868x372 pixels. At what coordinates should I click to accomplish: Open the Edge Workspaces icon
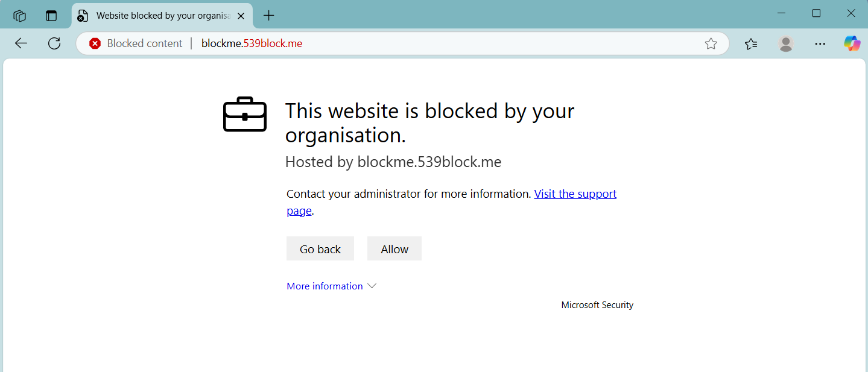(x=20, y=16)
